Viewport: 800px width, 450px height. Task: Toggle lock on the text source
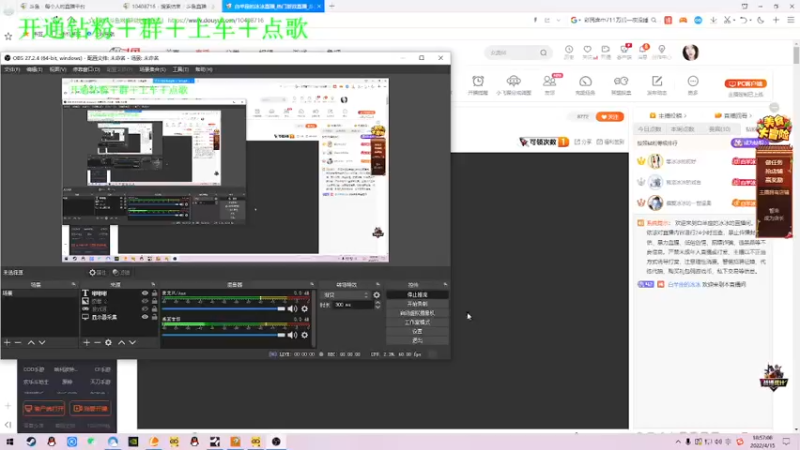click(155, 293)
